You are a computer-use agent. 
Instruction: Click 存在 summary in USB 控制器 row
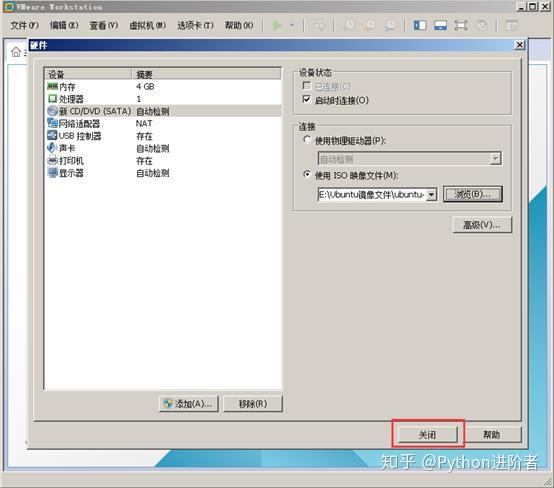pyautogui.click(x=145, y=136)
